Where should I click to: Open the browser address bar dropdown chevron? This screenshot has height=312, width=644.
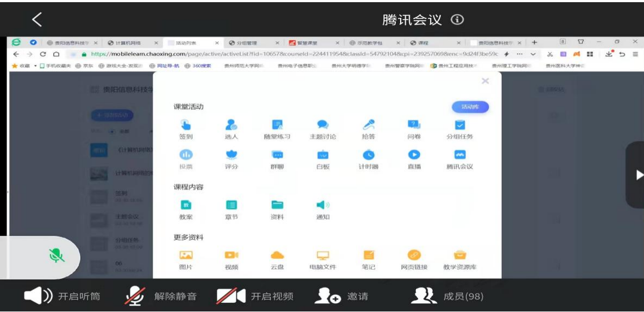tap(533, 54)
